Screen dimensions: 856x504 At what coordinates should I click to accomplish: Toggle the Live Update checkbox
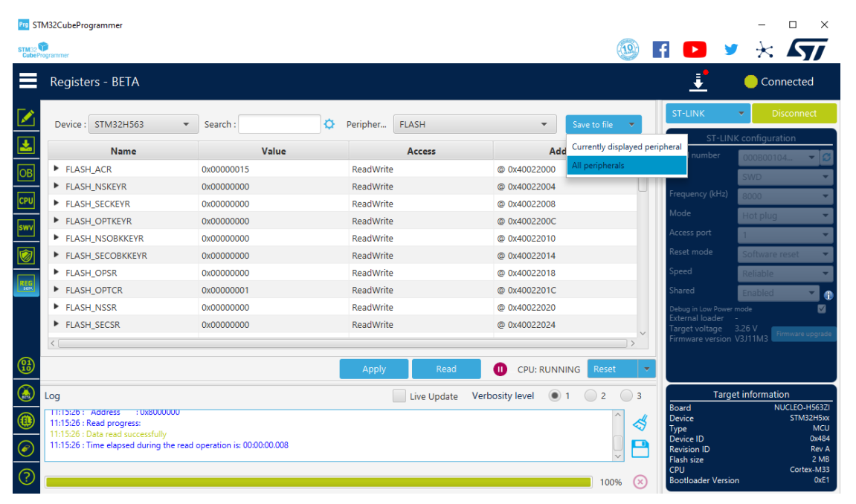(x=399, y=396)
